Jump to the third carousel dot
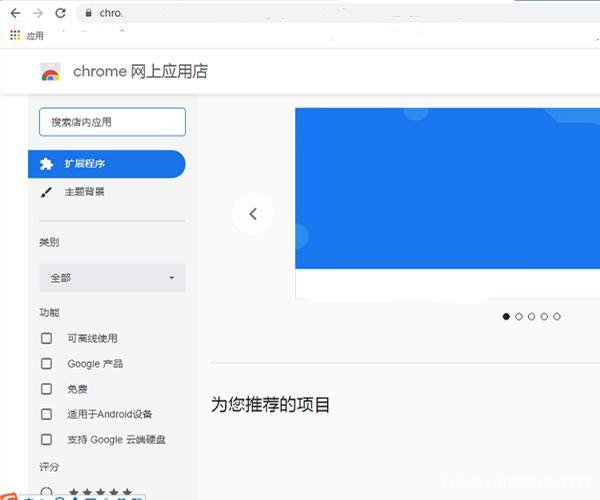 tap(532, 316)
